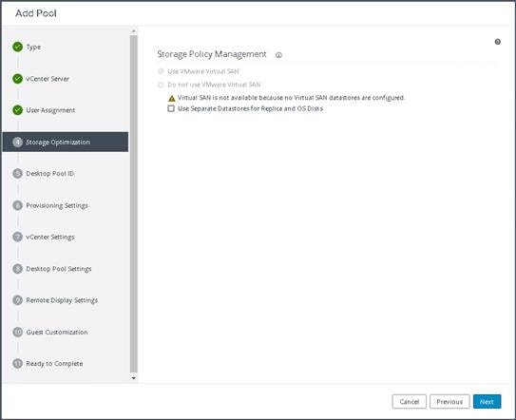Open the Provisioning Settings step
Screen dimensions: 516x420
[57, 205]
